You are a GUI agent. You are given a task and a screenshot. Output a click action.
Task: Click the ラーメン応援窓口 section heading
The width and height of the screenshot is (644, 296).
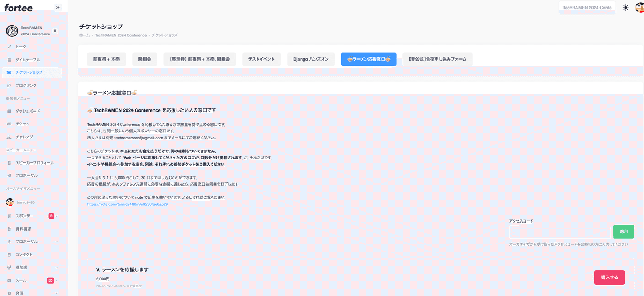click(x=112, y=93)
